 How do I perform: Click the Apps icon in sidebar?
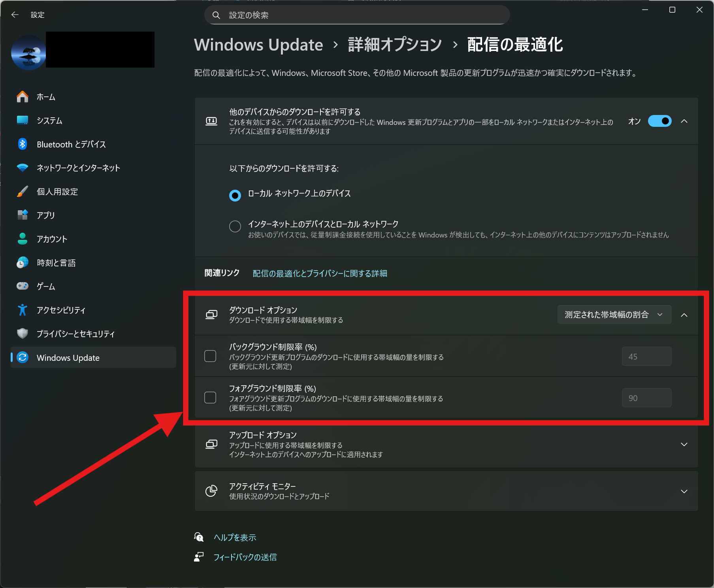tap(23, 215)
